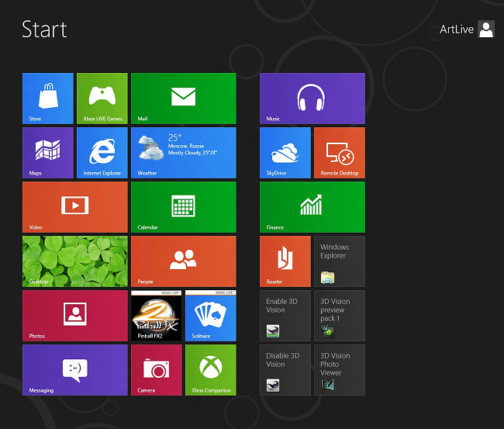The height and width of the screenshot is (429, 504).
Task: Open the Calendar tile
Action: click(184, 207)
